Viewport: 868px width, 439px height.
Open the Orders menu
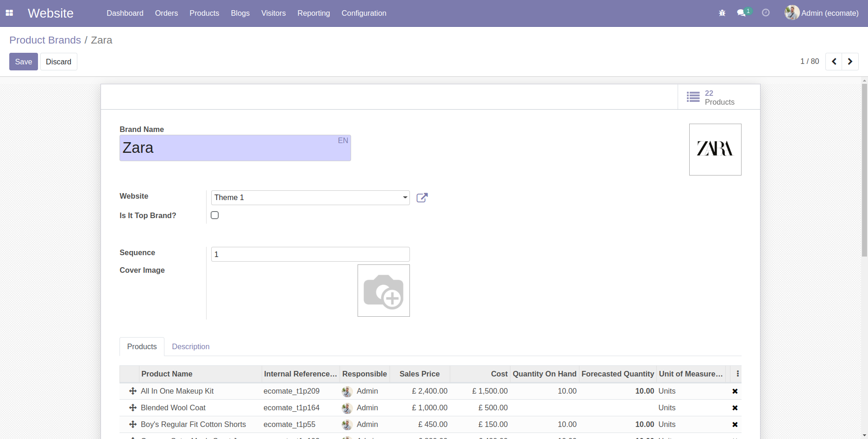(166, 13)
